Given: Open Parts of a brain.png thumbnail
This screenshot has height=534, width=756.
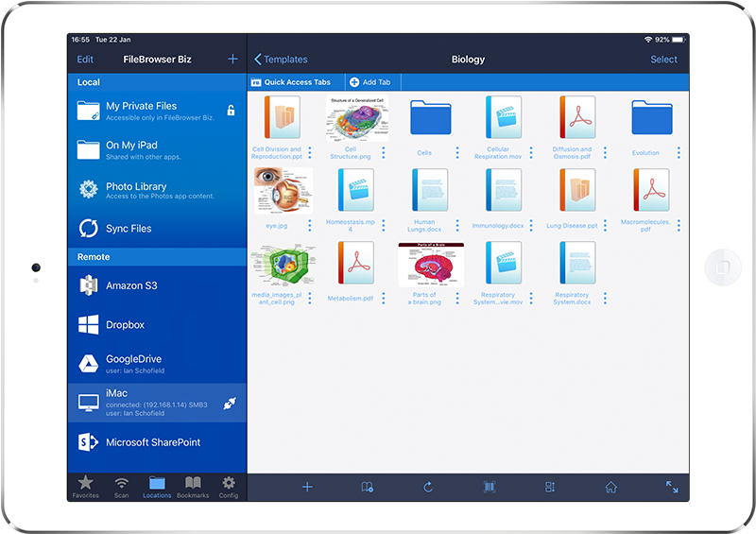Looking at the screenshot, I should pos(431,265).
